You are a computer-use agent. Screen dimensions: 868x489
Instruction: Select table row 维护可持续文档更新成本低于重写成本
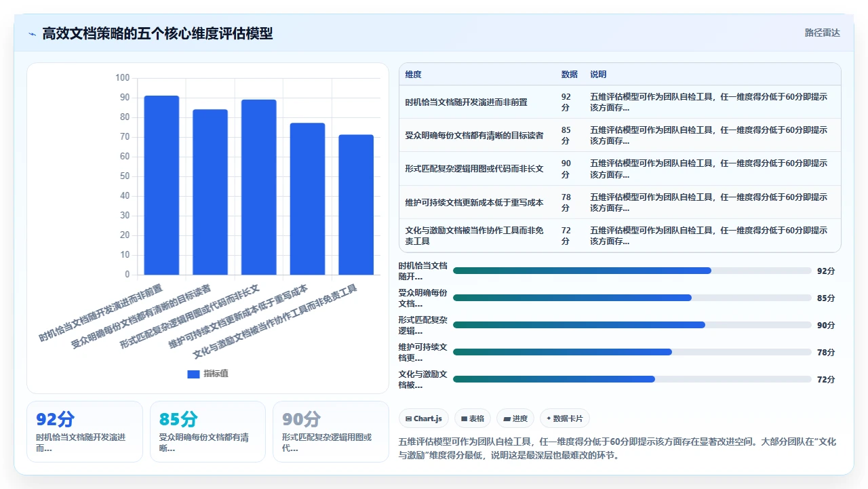(620, 202)
